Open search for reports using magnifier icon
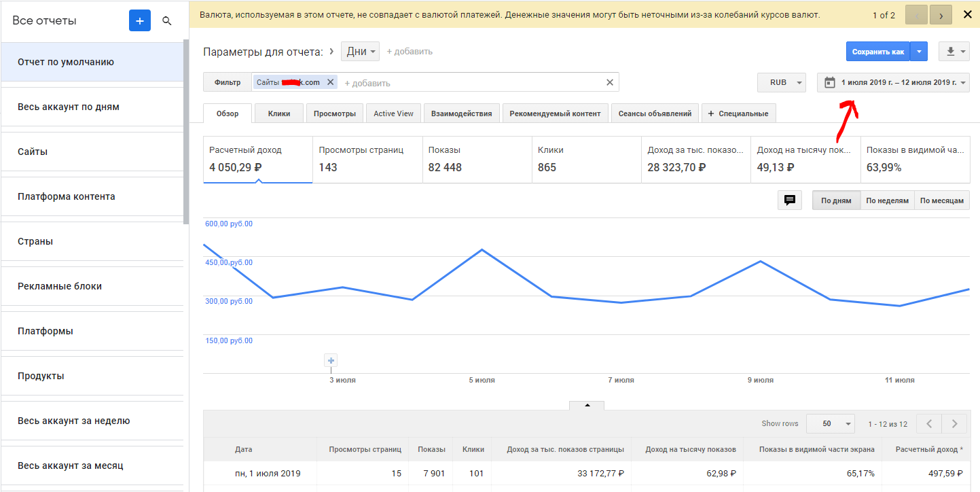This screenshot has height=492, width=980. pyautogui.click(x=167, y=21)
